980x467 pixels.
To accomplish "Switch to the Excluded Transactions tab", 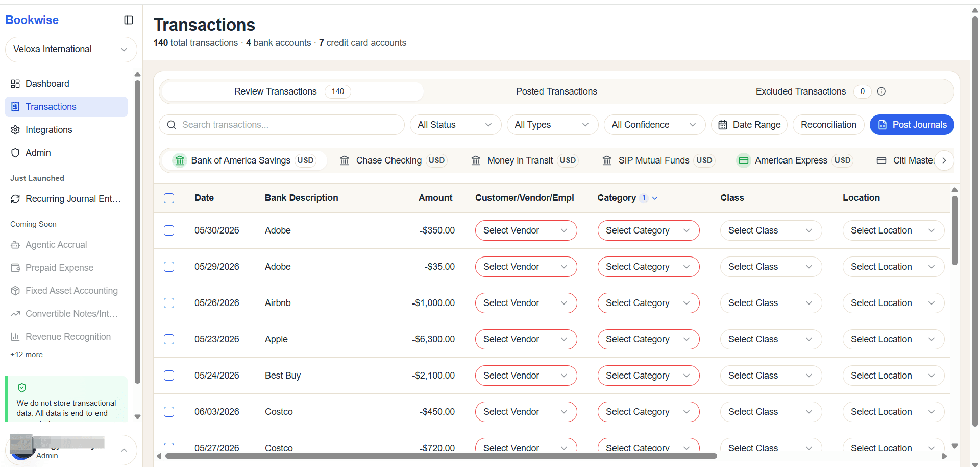I will (820, 91).
